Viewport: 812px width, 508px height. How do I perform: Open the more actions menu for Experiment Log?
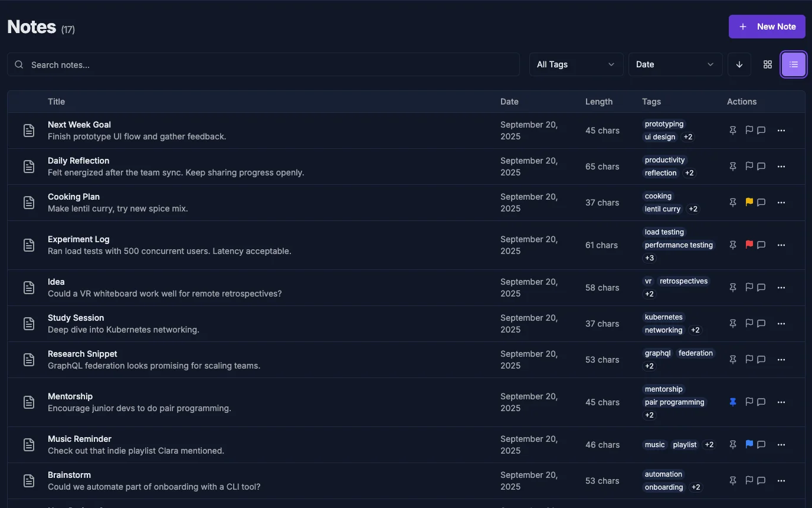(781, 245)
